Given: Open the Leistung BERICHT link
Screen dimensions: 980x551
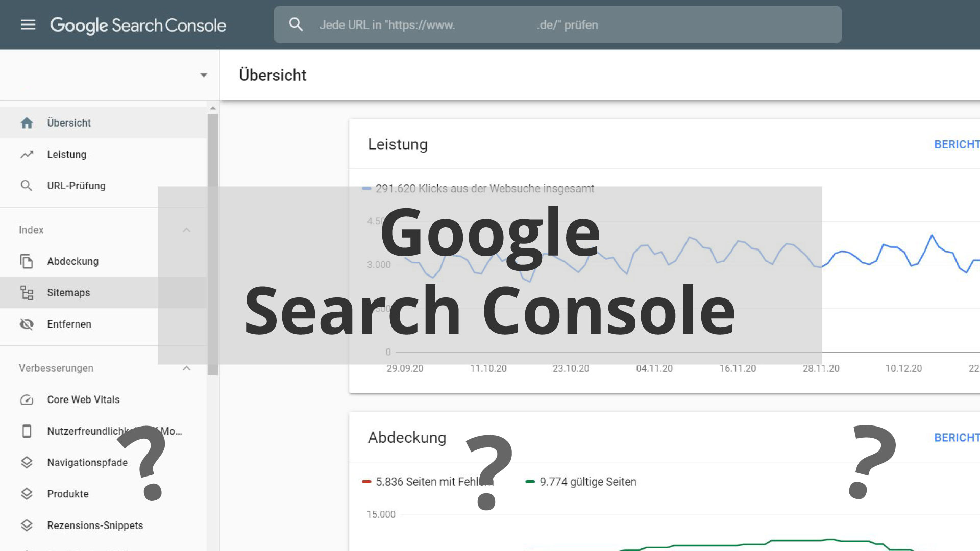Looking at the screenshot, I should point(957,145).
